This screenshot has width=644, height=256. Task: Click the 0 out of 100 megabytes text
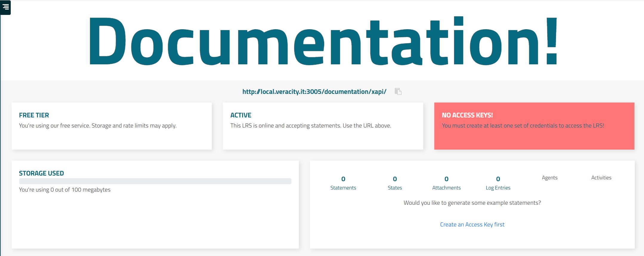[x=65, y=190]
